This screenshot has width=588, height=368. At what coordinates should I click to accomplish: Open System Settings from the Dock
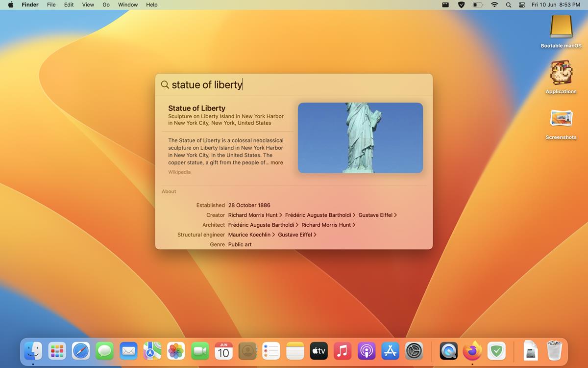pos(414,351)
